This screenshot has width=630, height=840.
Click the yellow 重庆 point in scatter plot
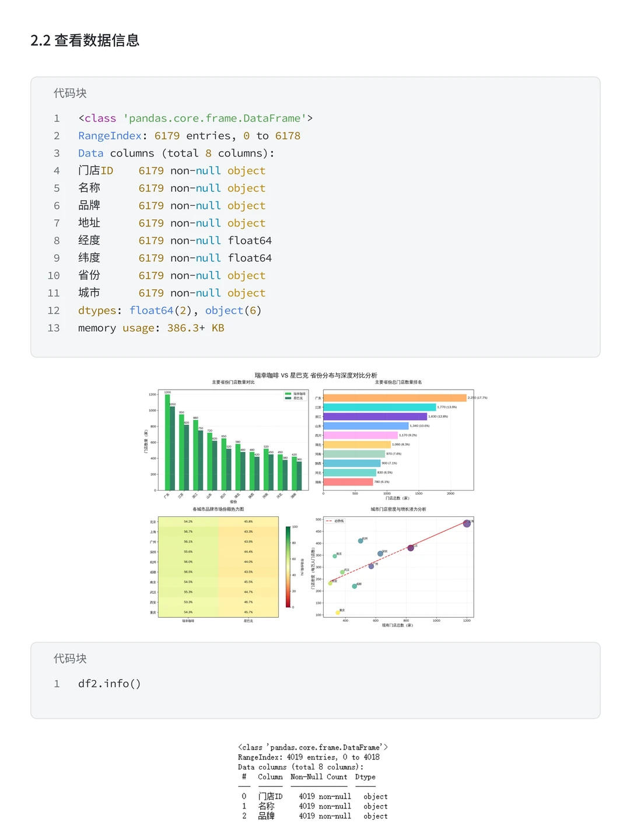[338, 612]
